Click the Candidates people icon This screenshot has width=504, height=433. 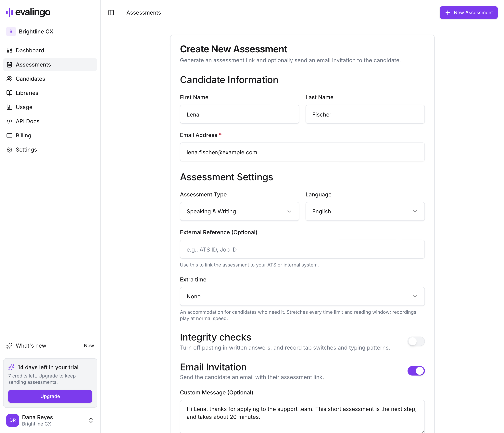coord(9,79)
